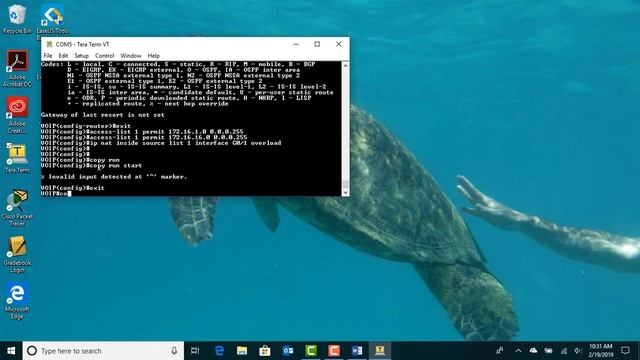Open the volume control tray icon
Screen dimensions: 640x360
[578, 351]
